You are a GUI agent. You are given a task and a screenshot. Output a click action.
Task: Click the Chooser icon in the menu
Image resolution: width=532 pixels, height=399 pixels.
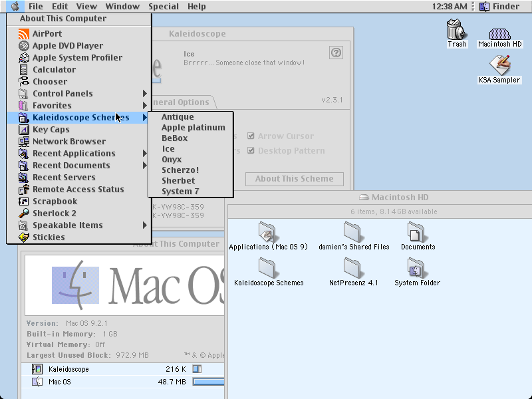[x=23, y=81]
